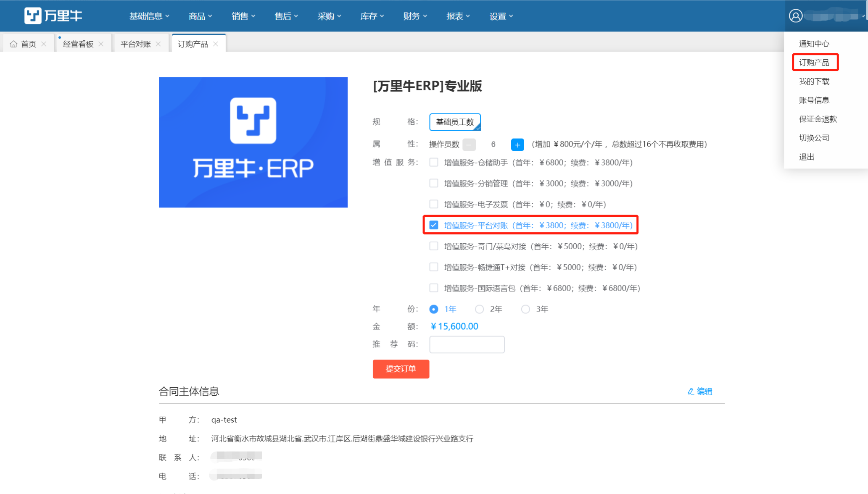
Task: Choose 切换公司 in user menu
Action: click(814, 138)
